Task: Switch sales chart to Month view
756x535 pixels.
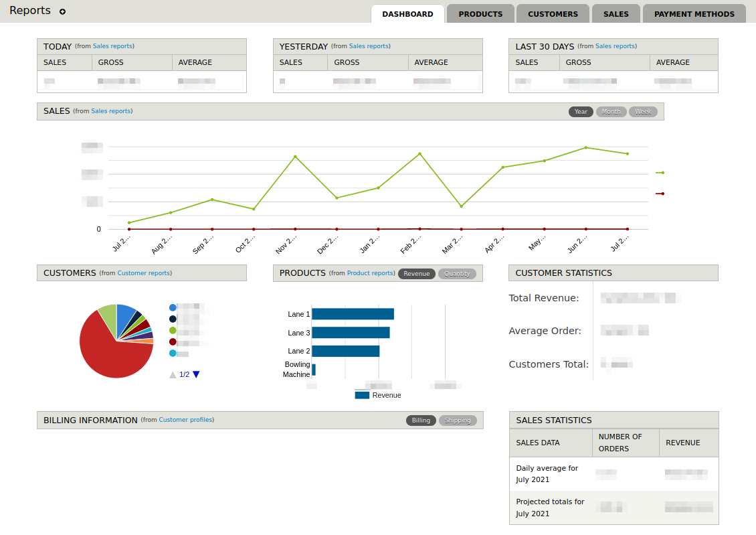Action: (x=611, y=112)
